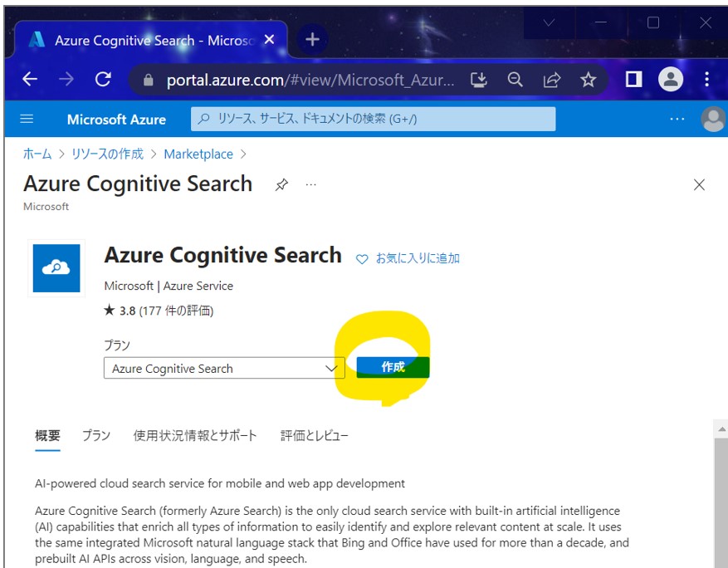Click the padlock site info icon
728x568 pixels.
[148, 80]
